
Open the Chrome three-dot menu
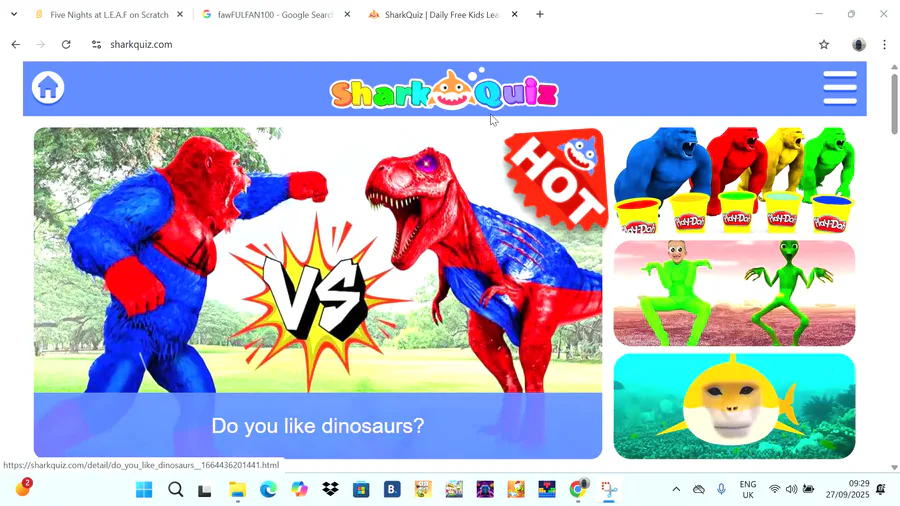(884, 44)
